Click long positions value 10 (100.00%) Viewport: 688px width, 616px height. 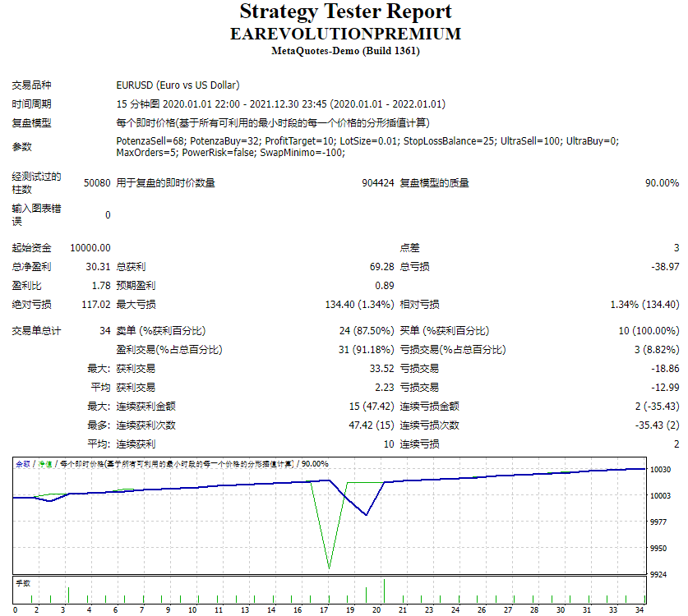coord(649,330)
